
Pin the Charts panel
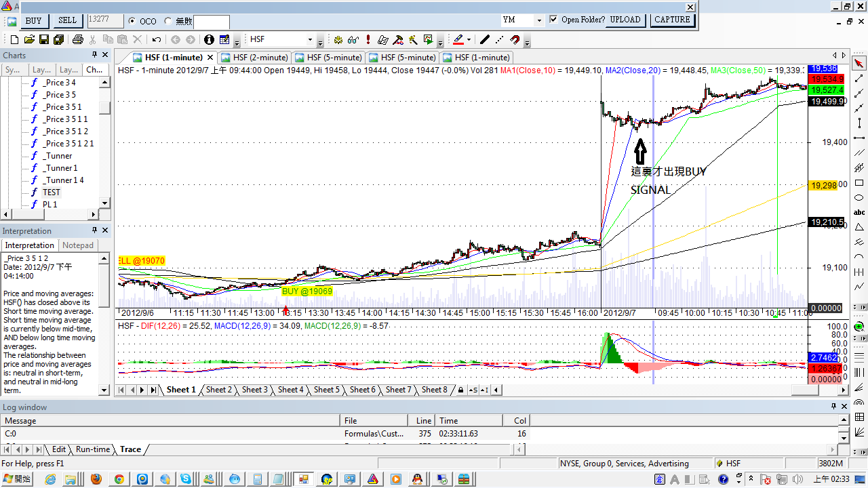95,55
